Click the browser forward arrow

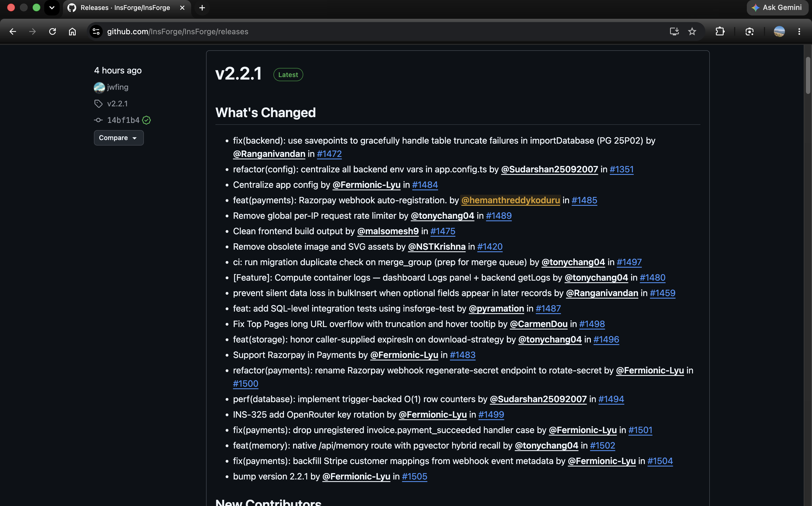tap(33, 31)
